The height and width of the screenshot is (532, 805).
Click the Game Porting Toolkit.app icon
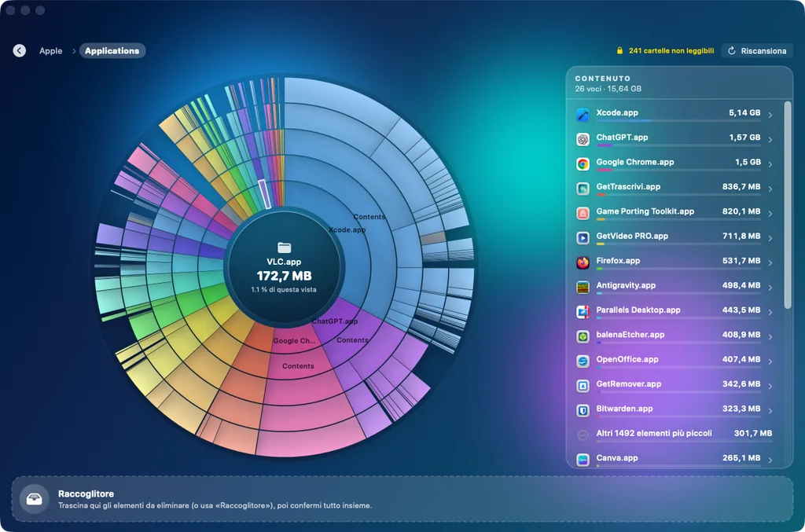point(583,213)
